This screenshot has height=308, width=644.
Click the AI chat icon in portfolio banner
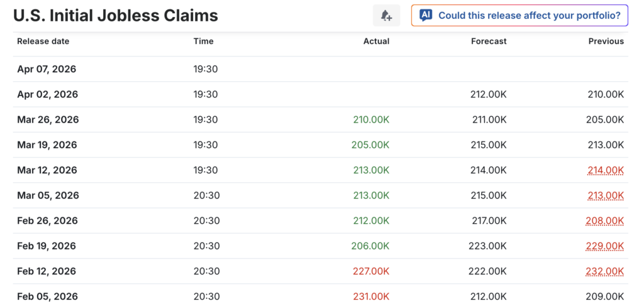(426, 16)
